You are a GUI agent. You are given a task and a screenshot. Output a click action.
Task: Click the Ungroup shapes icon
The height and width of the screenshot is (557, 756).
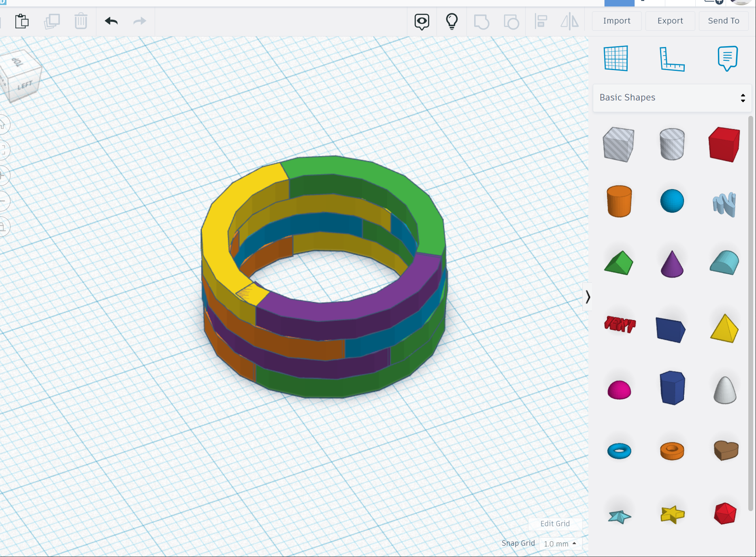[x=511, y=21]
